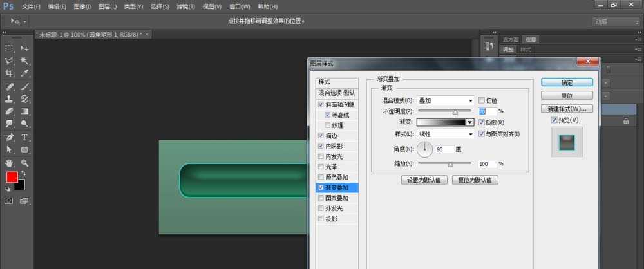The width and height of the screenshot is (644, 269).
Task: Select the Rectangular Marquee tool
Action: pyautogui.click(x=10, y=48)
